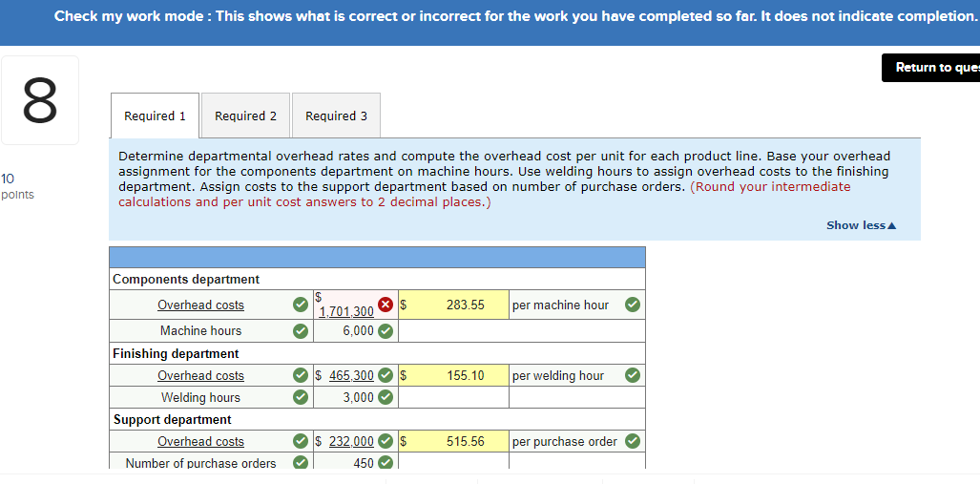Viewport: 980px width, 484px height.
Task: Click green check next to per welding hour
Action: [x=633, y=375]
